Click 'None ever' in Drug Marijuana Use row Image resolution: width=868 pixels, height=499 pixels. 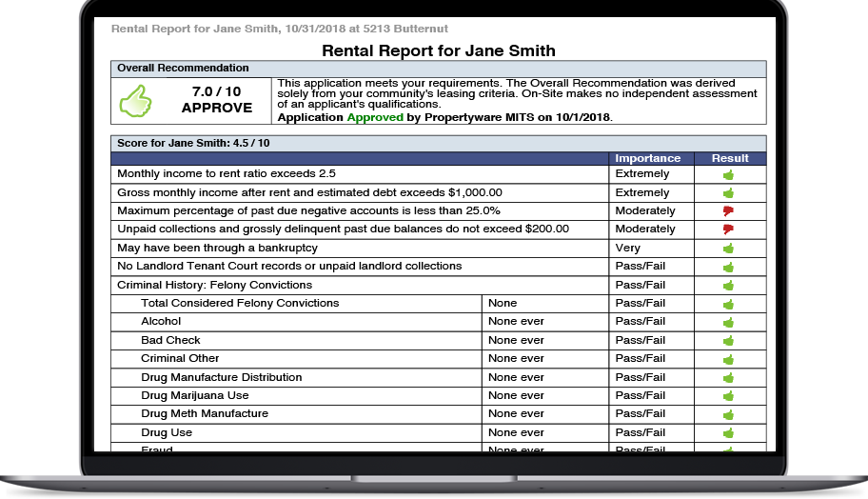[x=516, y=395]
